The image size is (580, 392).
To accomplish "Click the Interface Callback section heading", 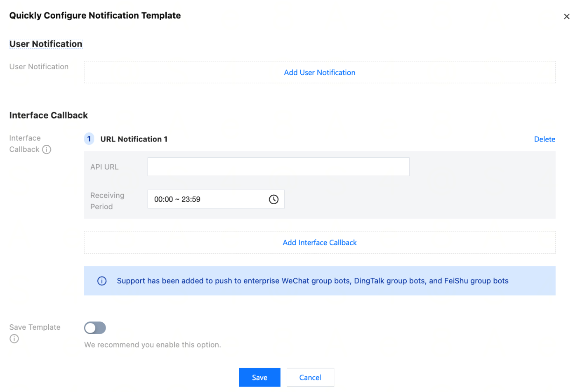I will click(x=49, y=116).
